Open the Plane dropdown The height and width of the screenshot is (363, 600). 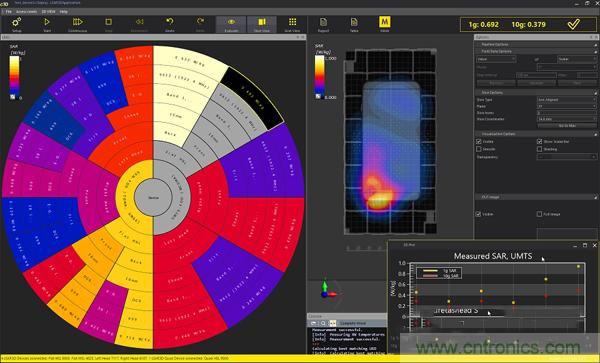[567, 106]
